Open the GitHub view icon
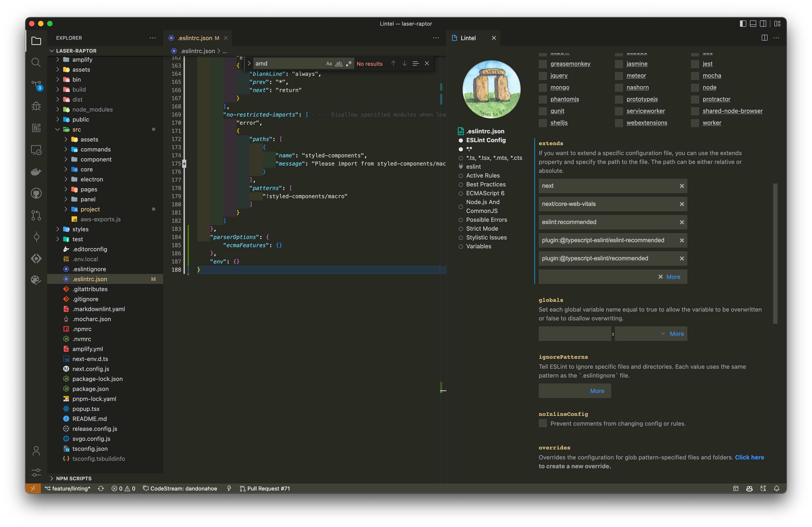Screen dimensions: 812x527 click(36, 193)
